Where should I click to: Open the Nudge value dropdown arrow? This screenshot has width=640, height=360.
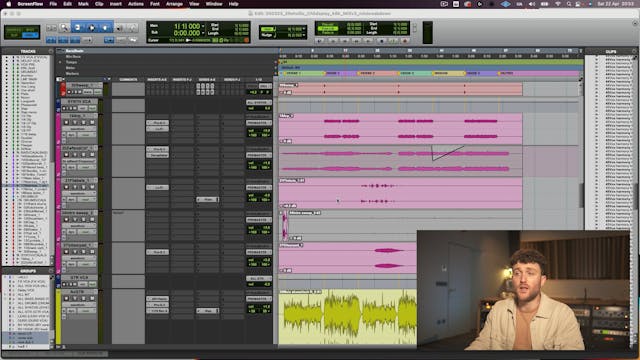[x=304, y=36]
